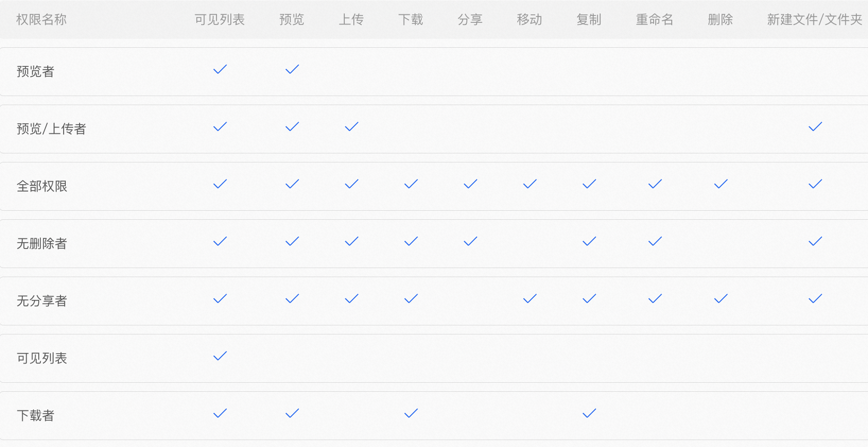This screenshot has width=868, height=447.
Task: Click the 重命名 checkmark in 无删除者 row
Action: pos(655,241)
